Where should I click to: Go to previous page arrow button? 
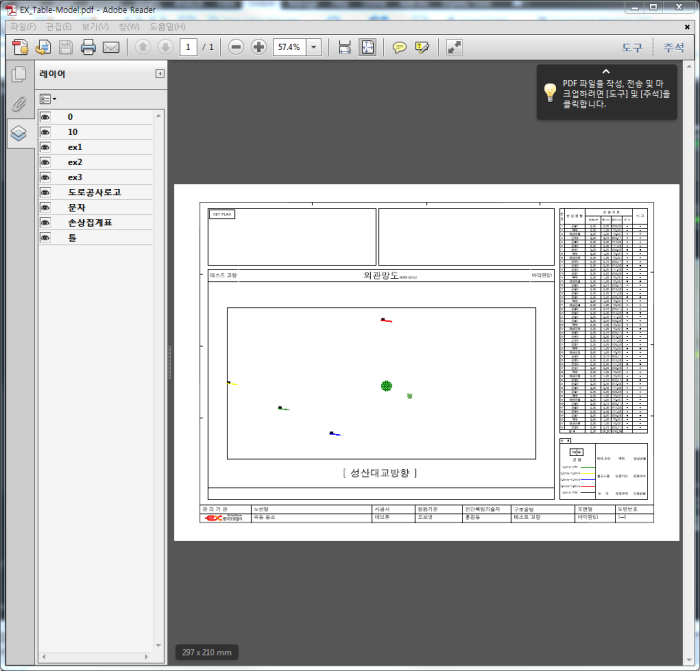[x=143, y=47]
